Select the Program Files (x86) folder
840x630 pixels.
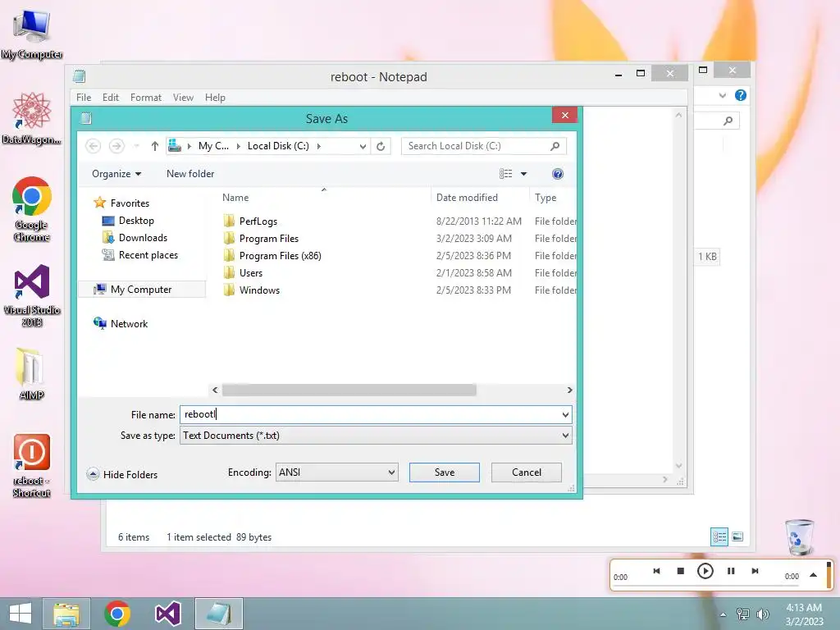(281, 256)
